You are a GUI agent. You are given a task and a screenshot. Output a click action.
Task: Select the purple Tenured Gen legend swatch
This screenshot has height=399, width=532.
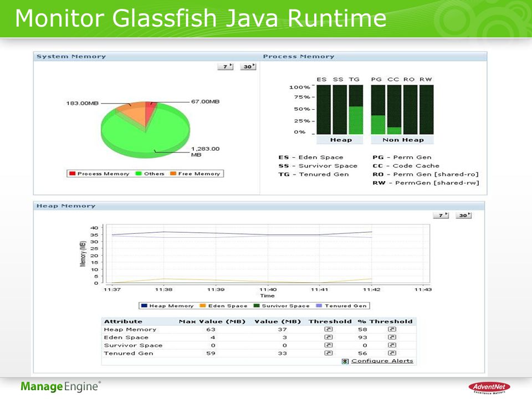(x=319, y=305)
